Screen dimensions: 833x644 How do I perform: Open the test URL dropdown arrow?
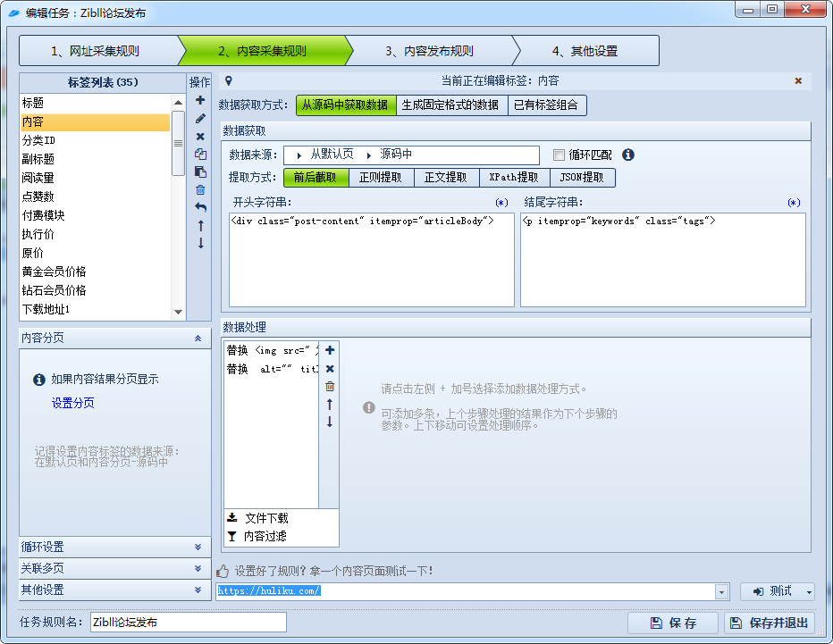click(721, 591)
